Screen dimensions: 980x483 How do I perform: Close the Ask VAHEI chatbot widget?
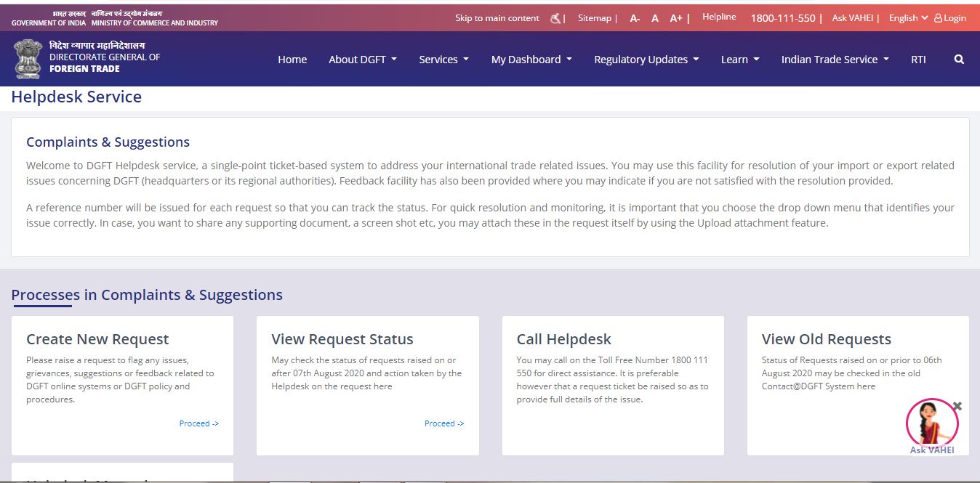[x=957, y=406]
